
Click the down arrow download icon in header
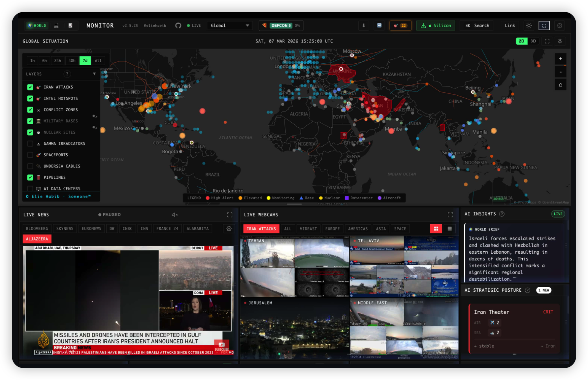364,25
